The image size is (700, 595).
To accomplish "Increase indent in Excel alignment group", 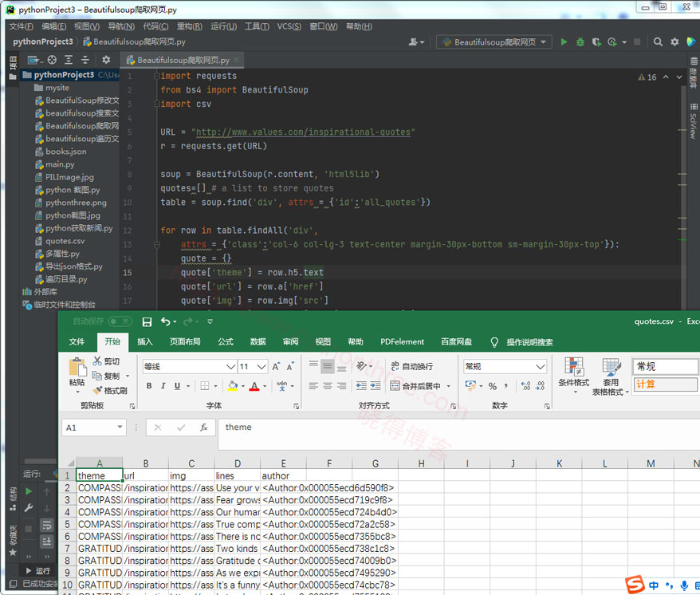I will coord(376,386).
